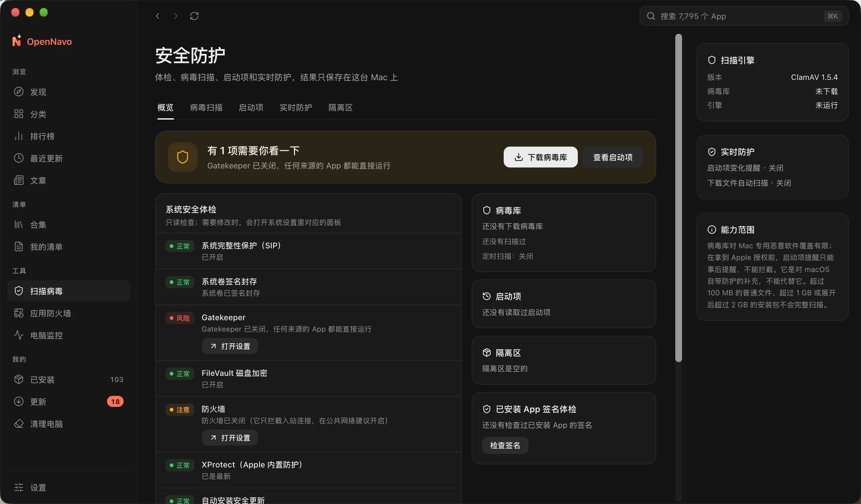Screen dimensions: 861x504
Task: Click 还没有读取过启动项 text
Action: (516, 313)
